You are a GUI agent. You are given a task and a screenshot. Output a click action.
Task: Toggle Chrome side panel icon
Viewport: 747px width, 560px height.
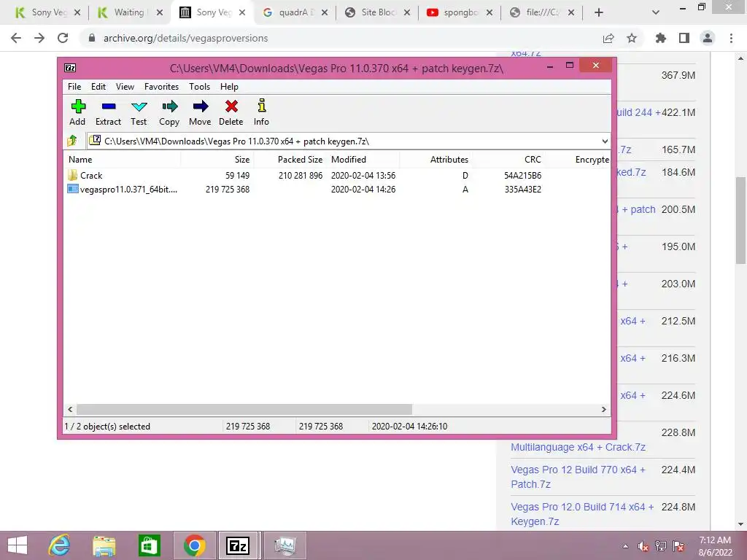tap(684, 38)
